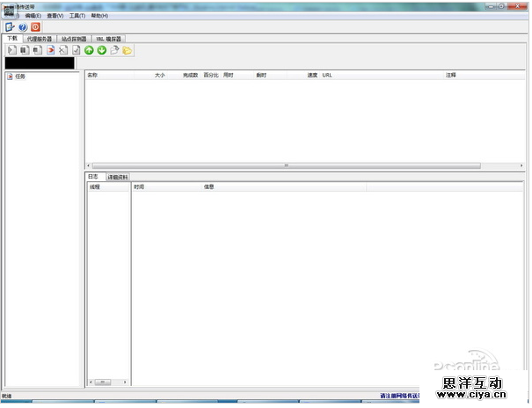Click the green up arrow icon
532x408 pixels.
point(89,50)
